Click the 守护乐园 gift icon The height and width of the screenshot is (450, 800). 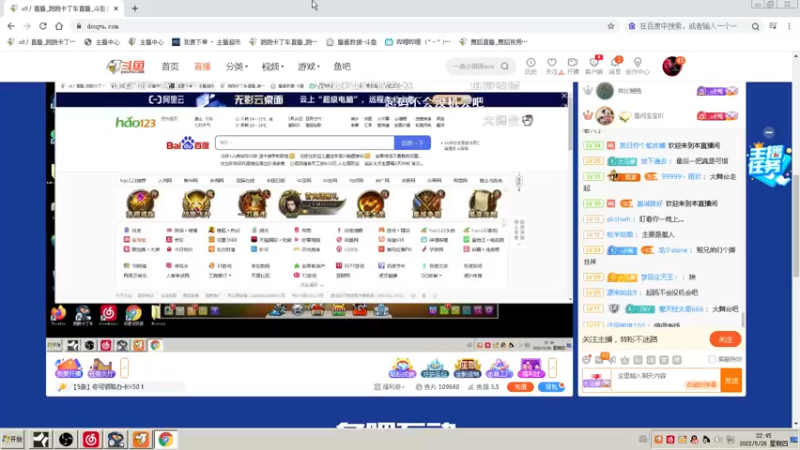(x=435, y=368)
